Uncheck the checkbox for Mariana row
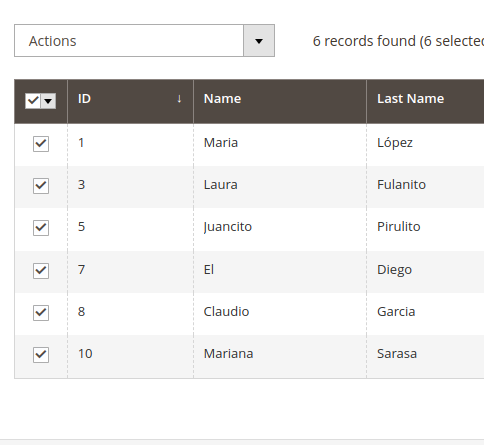484x445 pixels. 41,355
